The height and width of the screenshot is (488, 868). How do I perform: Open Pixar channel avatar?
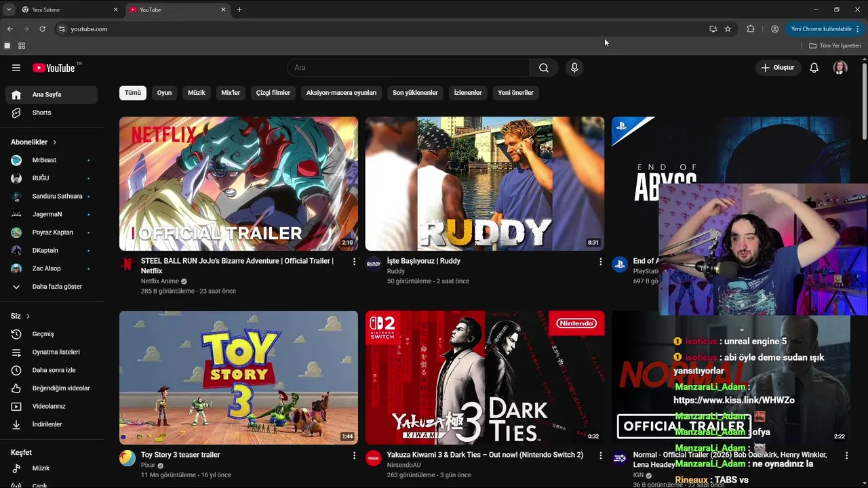(127, 458)
